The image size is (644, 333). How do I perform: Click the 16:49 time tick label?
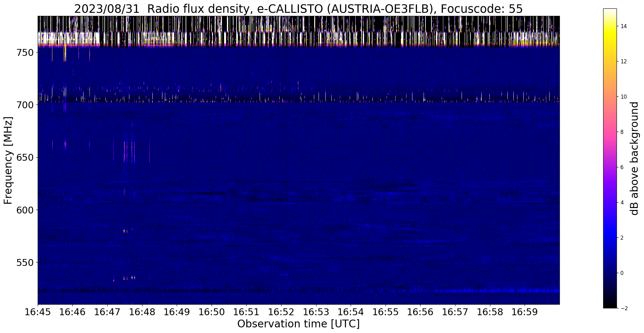(x=177, y=312)
